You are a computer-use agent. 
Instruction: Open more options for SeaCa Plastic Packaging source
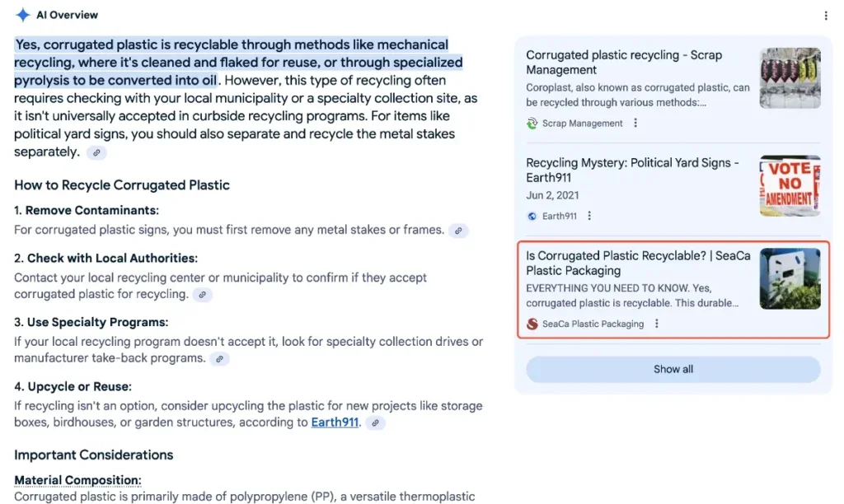(x=657, y=324)
